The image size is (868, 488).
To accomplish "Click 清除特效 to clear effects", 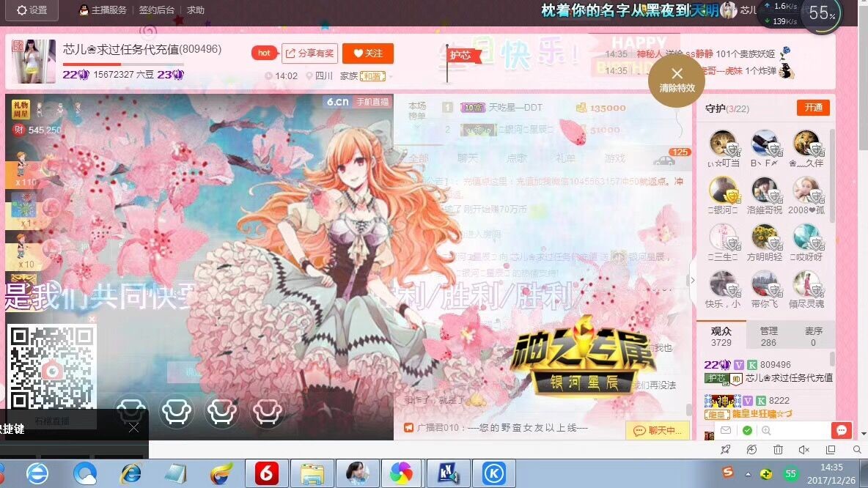I will coord(677,80).
